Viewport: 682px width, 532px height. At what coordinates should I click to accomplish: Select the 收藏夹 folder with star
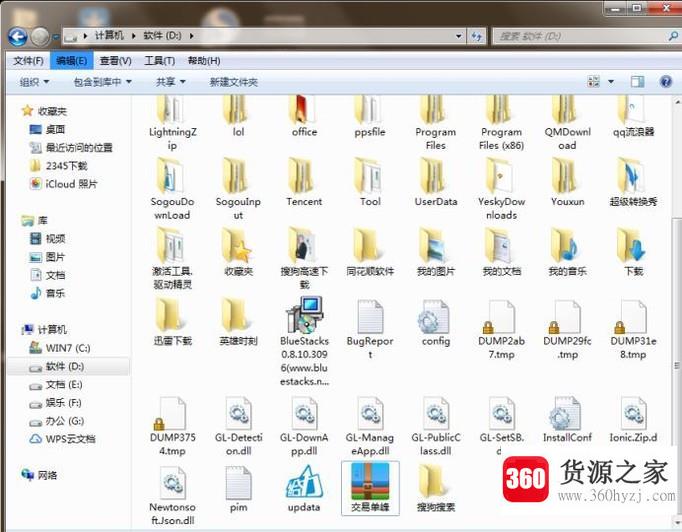click(238, 252)
